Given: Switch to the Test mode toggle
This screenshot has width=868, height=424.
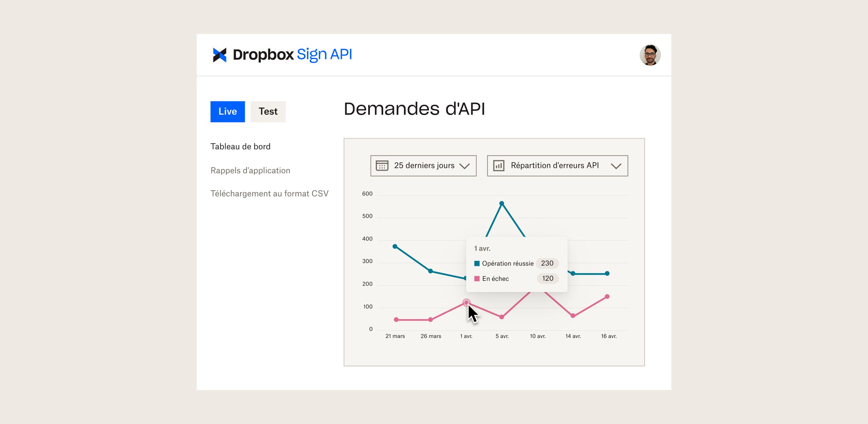Looking at the screenshot, I should (x=268, y=111).
